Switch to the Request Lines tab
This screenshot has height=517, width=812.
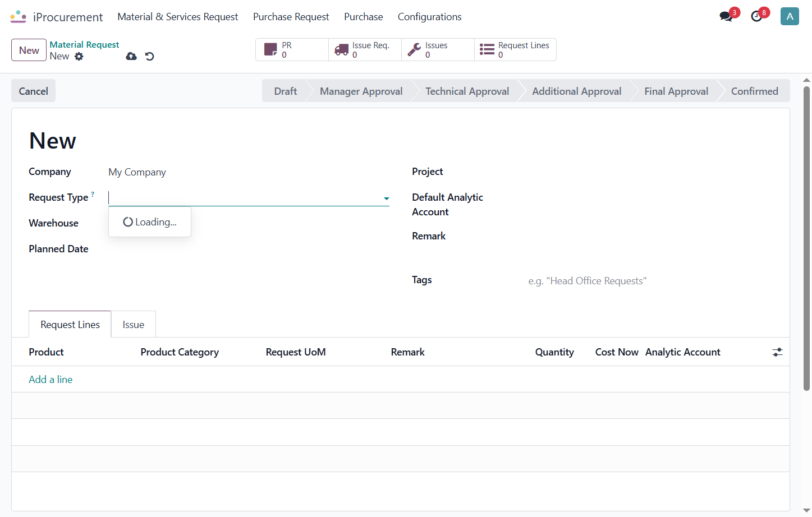point(70,325)
